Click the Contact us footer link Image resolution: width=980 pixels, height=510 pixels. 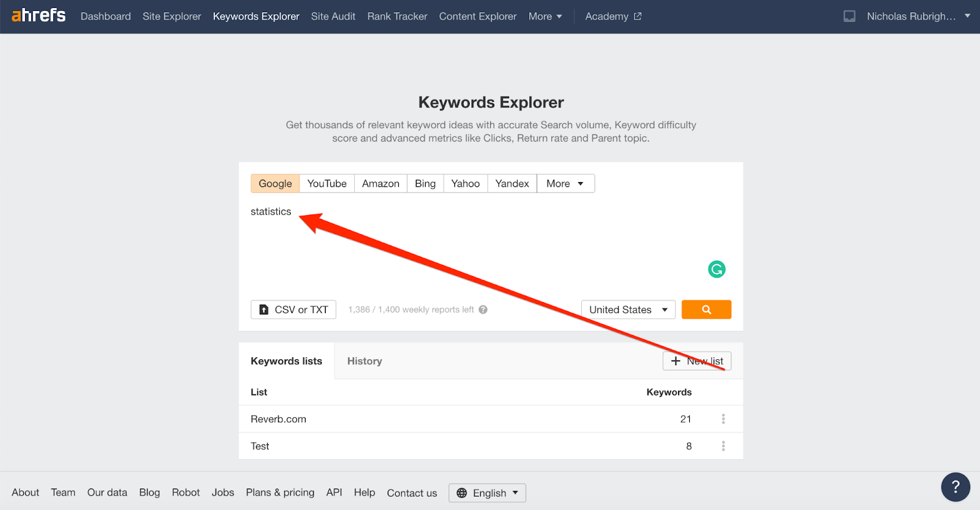(412, 493)
